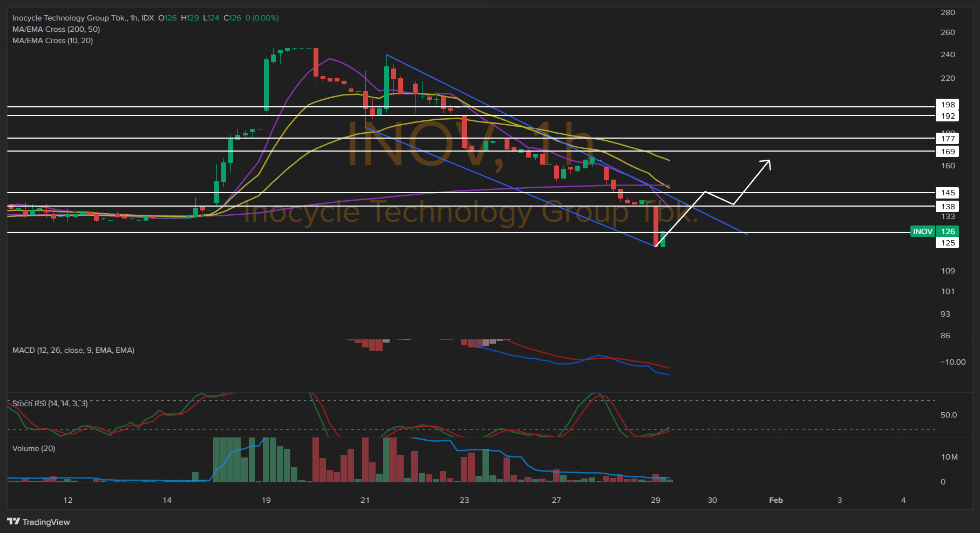Click the 220 price axis value
This screenshot has width=980, height=533.
tap(948, 78)
